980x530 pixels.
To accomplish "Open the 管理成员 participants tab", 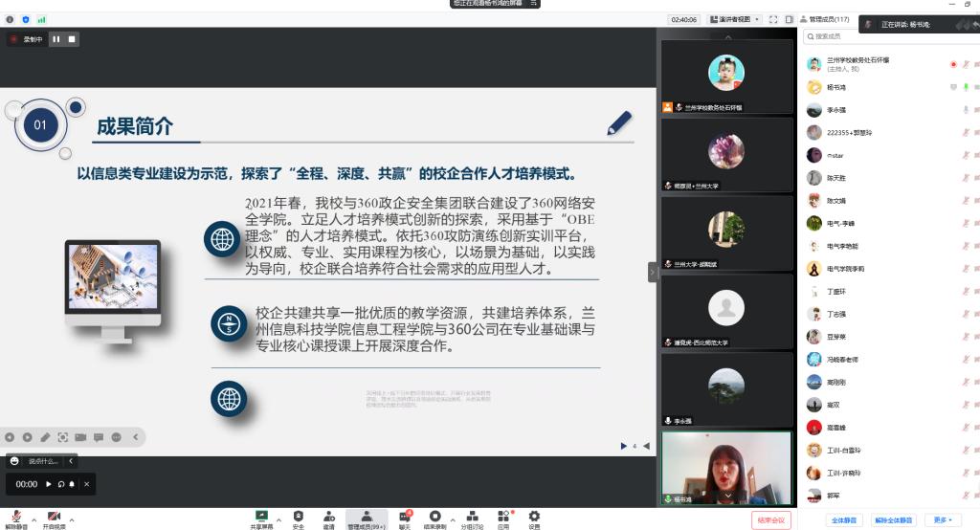I will (x=367, y=516).
